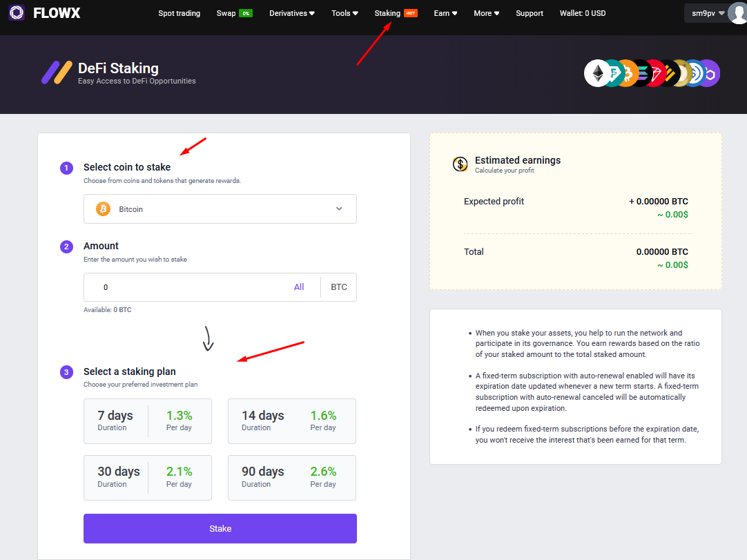The width and height of the screenshot is (747, 560).
Task: Open the Swap page
Action: pos(226,13)
